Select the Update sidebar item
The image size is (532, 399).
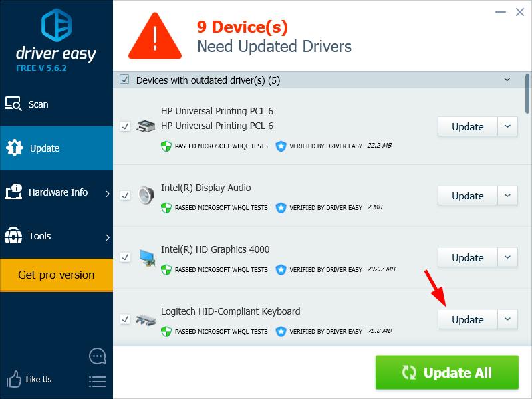pos(57,148)
